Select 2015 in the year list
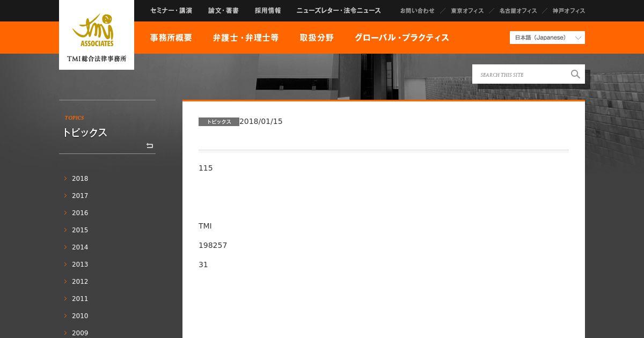The width and height of the screenshot is (644, 338). pyautogui.click(x=80, y=230)
